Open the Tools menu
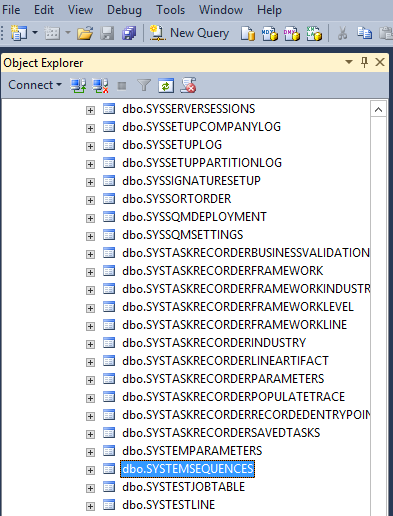Image resolution: width=393 pixels, height=516 pixels. [170, 10]
